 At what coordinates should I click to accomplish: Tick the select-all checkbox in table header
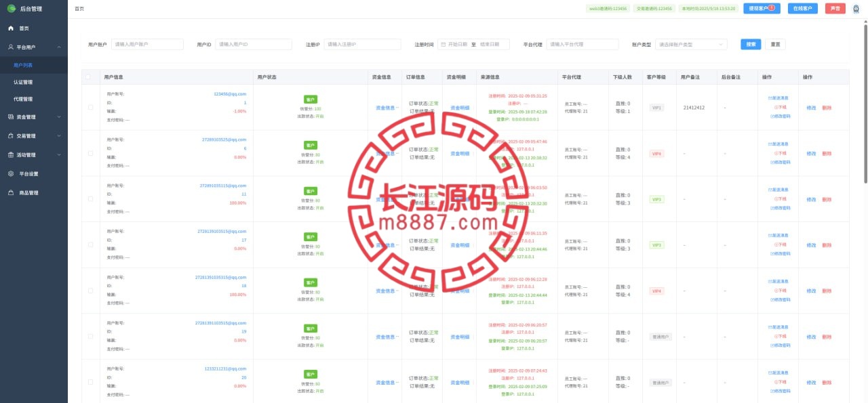pyautogui.click(x=87, y=77)
